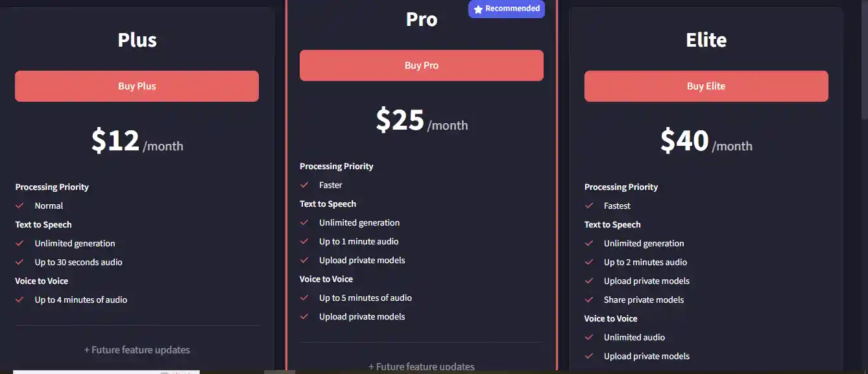
Task: Click Future feature updates text in Plus card
Action: tap(137, 350)
